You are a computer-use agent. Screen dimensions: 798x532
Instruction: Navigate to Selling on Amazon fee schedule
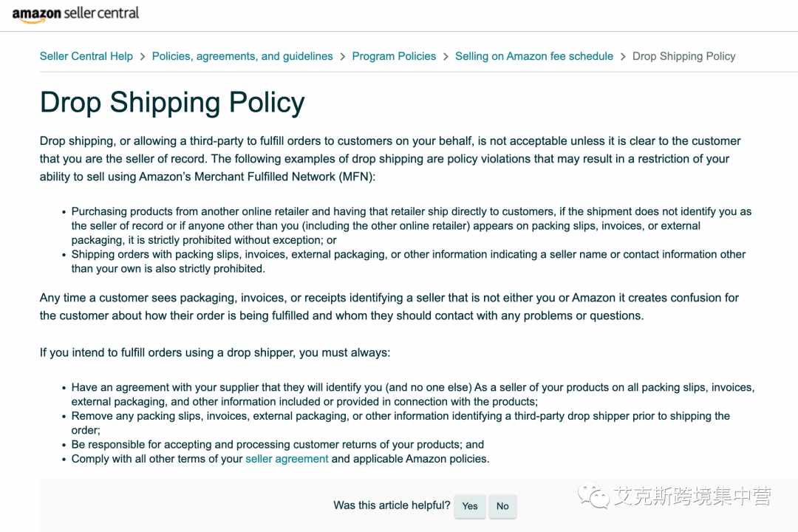point(534,56)
